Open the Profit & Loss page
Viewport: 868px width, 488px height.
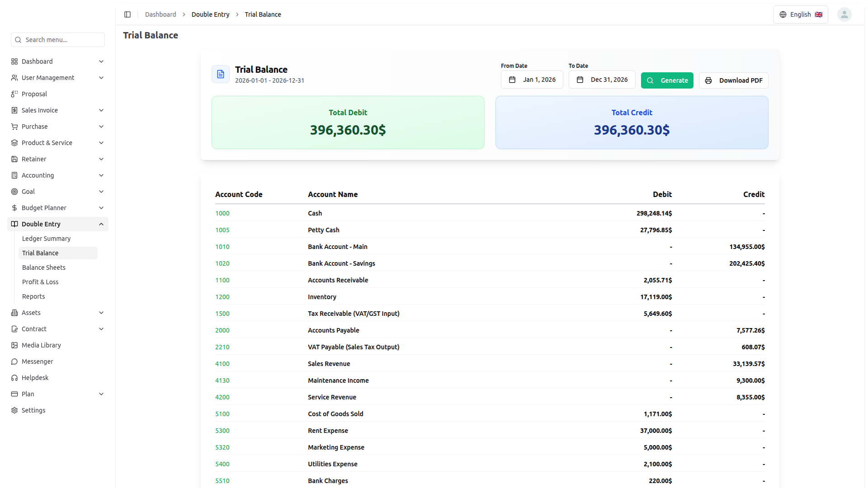40,282
